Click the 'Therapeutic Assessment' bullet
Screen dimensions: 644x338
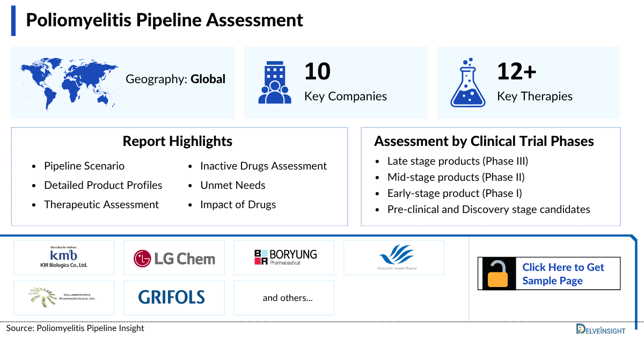coord(101,204)
